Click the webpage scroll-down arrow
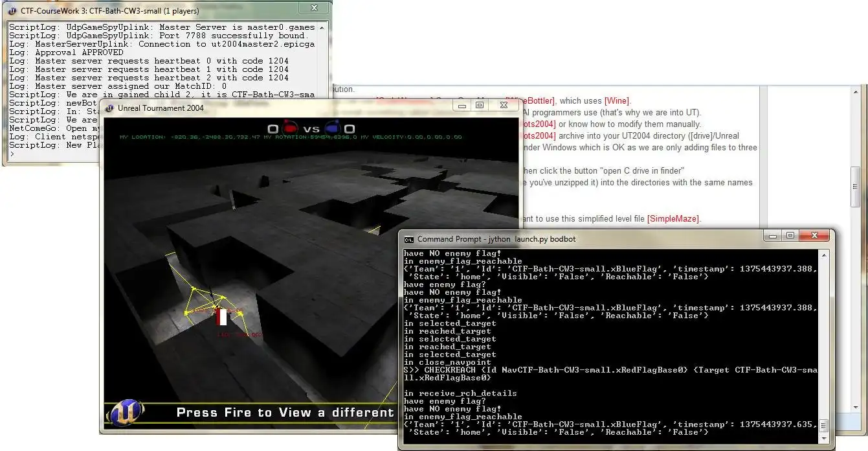 click(855, 408)
